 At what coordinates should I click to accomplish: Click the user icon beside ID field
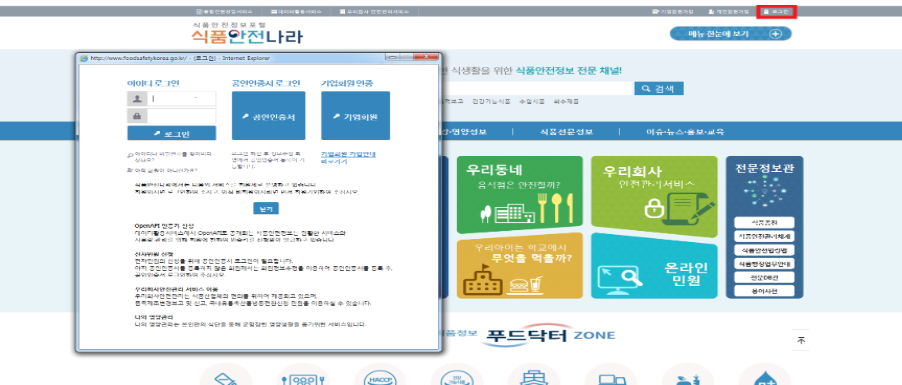[x=137, y=99]
